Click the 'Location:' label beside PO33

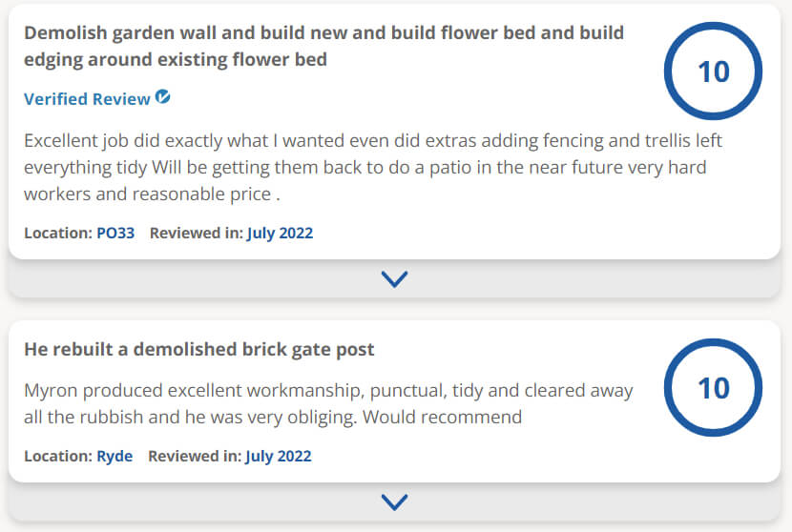(x=58, y=233)
